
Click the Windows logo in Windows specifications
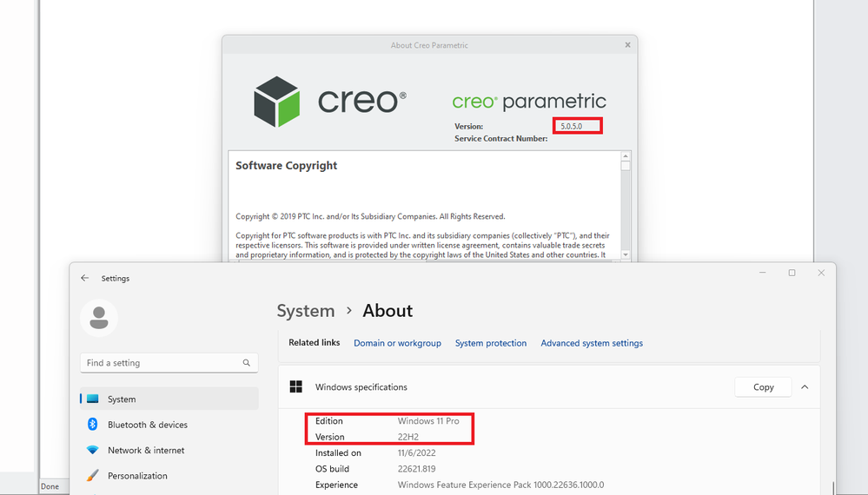[x=296, y=387]
